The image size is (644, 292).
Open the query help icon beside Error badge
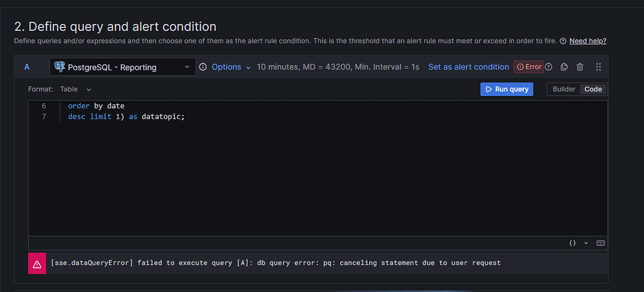(548, 67)
